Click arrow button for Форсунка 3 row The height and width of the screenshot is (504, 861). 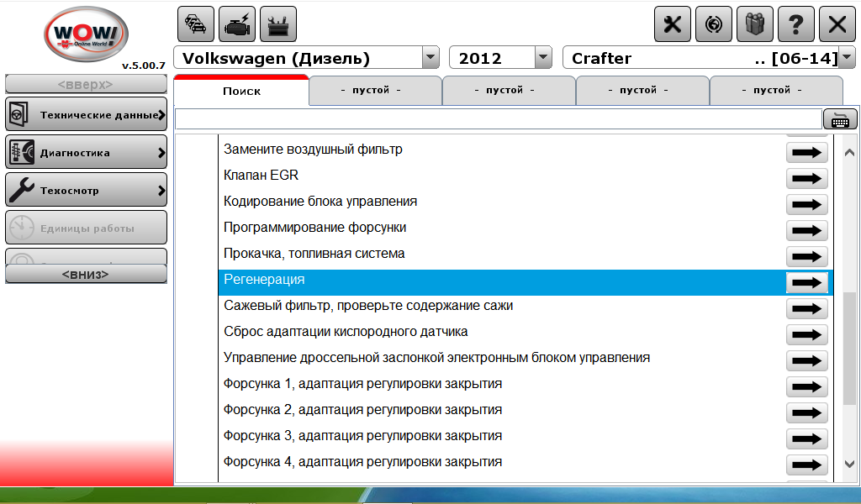click(806, 438)
